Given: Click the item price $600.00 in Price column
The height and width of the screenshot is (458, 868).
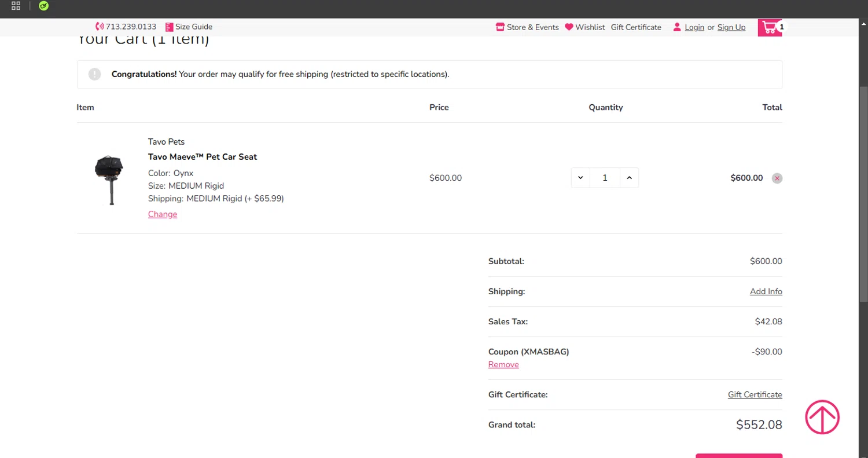Looking at the screenshot, I should click(446, 178).
